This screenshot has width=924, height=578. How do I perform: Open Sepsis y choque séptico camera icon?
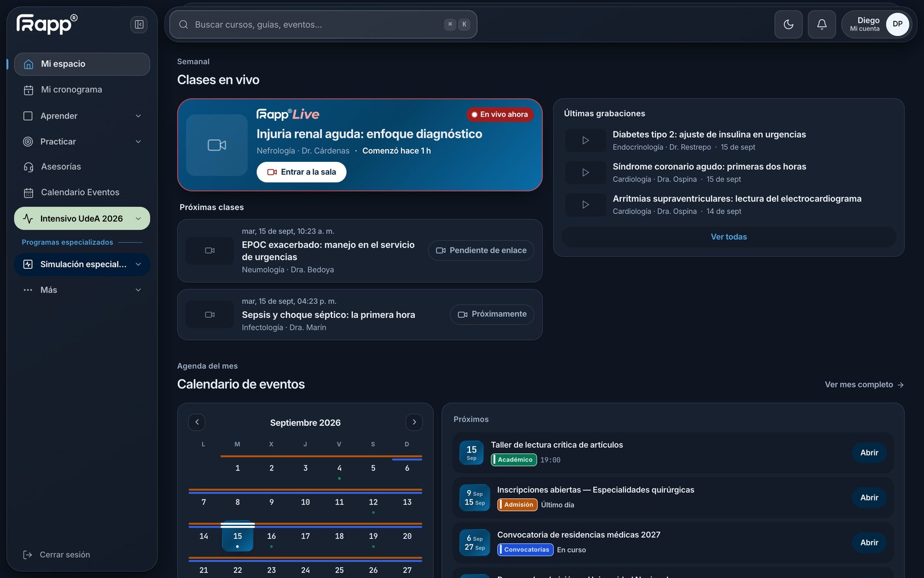click(x=210, y=315)
